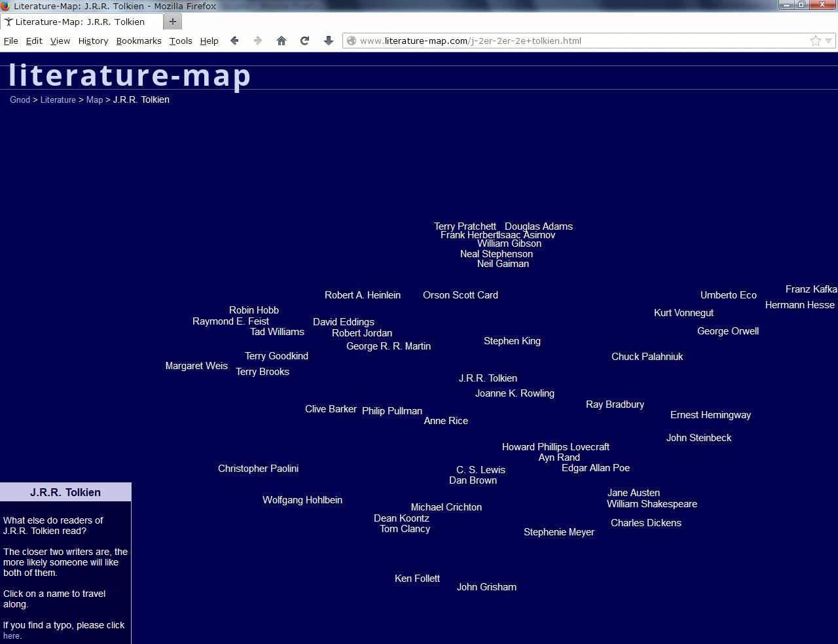Open Howard Phillips Lovecraft's map

tap(555, 447)
